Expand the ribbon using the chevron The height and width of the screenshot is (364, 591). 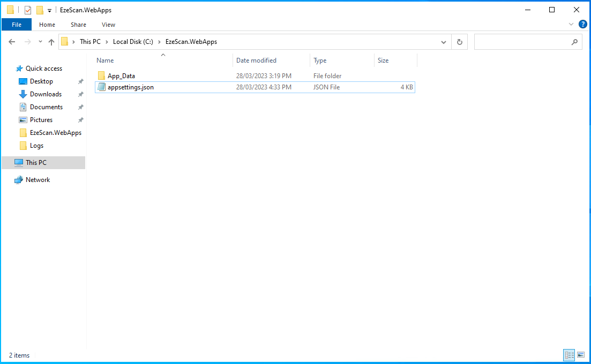point(571,24)
